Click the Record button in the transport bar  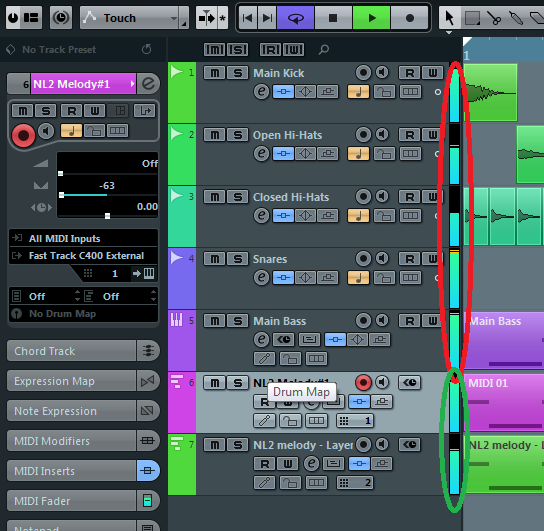[409, 18]
